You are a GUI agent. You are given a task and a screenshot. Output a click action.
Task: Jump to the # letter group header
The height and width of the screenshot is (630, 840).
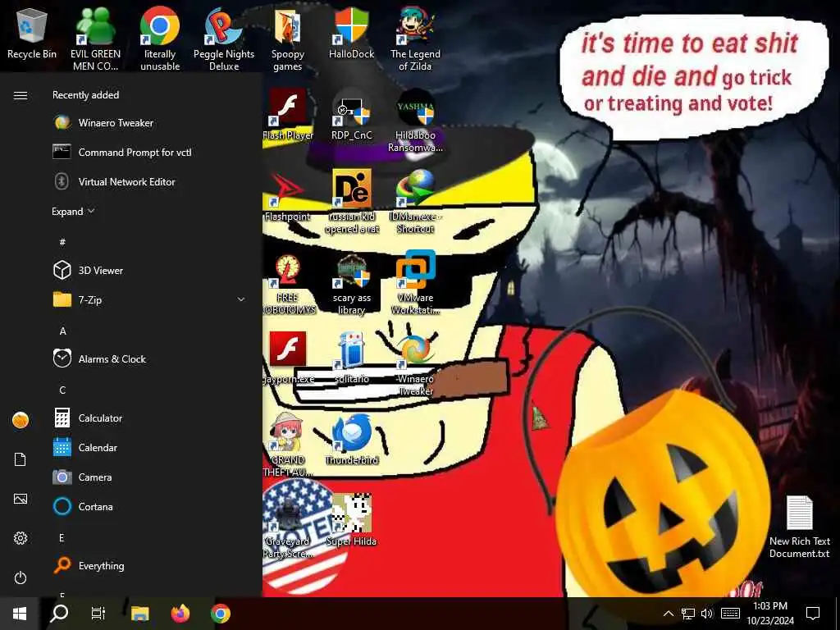coord(62,242)
